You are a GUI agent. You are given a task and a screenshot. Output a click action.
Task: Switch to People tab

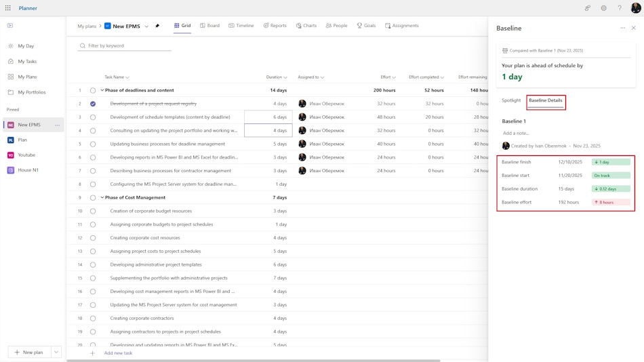(x=336, y=26)
